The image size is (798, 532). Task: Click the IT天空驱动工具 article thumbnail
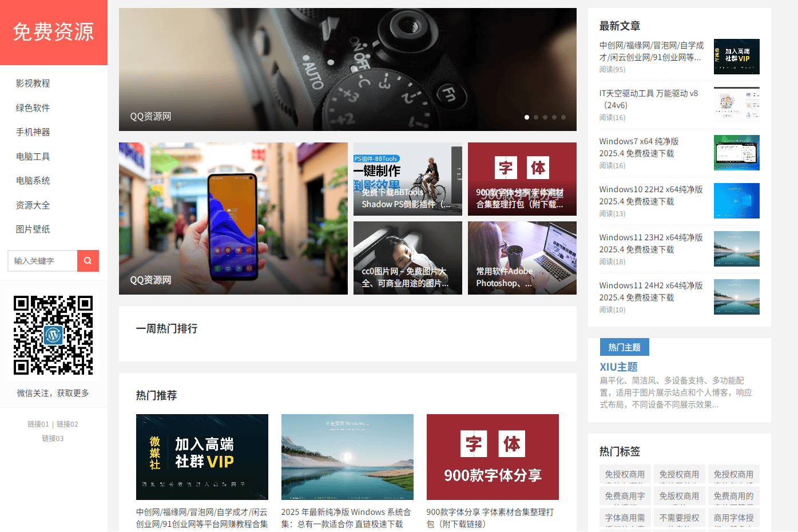pos(737,105)
